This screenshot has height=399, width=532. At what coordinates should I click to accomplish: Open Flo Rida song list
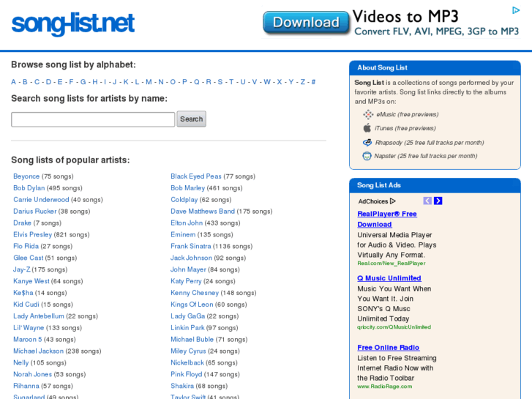click(x=26, y=246)
